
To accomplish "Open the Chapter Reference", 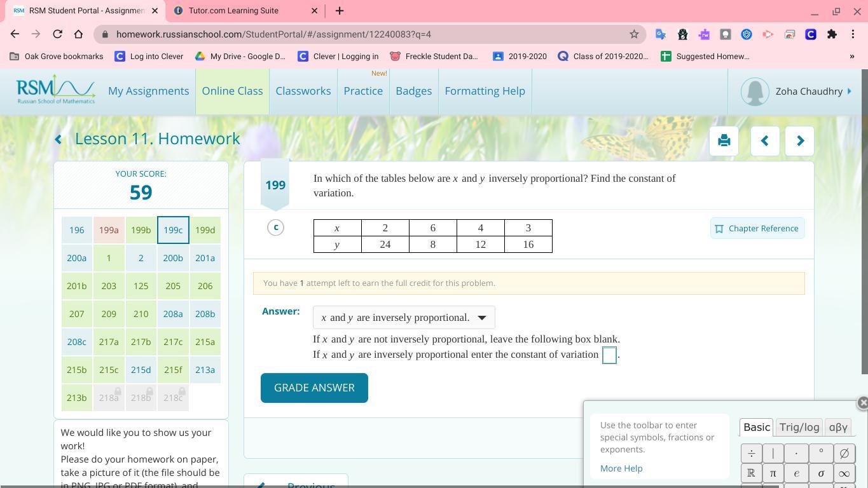I will (757, 229).
